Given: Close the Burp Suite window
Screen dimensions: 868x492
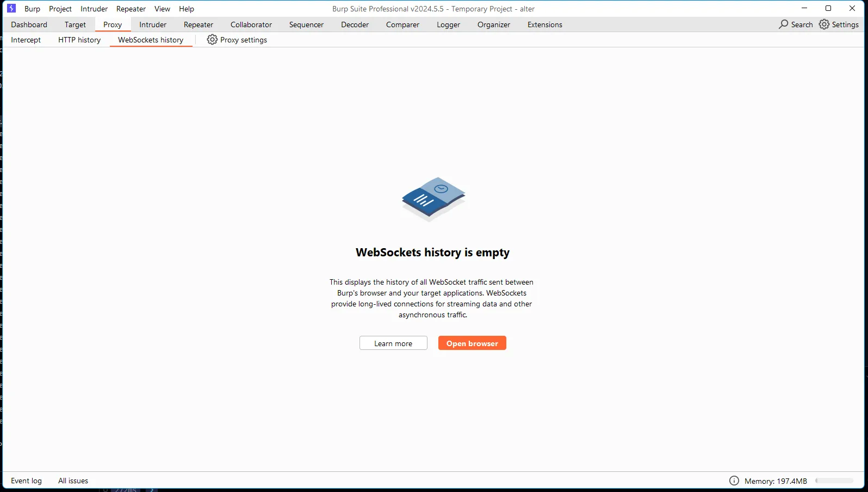Looking at the screenshot, I should point(852,8).
